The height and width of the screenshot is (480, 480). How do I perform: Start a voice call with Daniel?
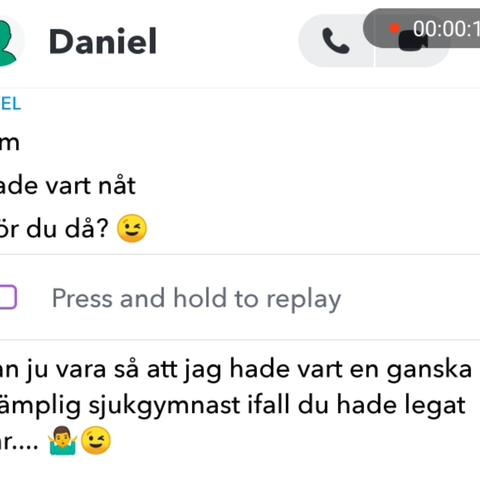coord(336,41)
